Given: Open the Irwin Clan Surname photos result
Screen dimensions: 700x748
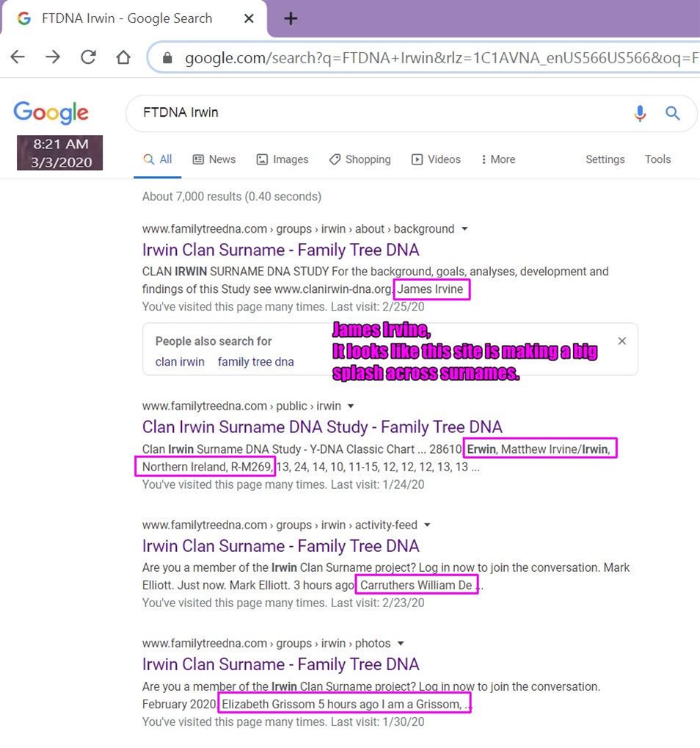Looking at the screenshot, I should coord(281,664).
